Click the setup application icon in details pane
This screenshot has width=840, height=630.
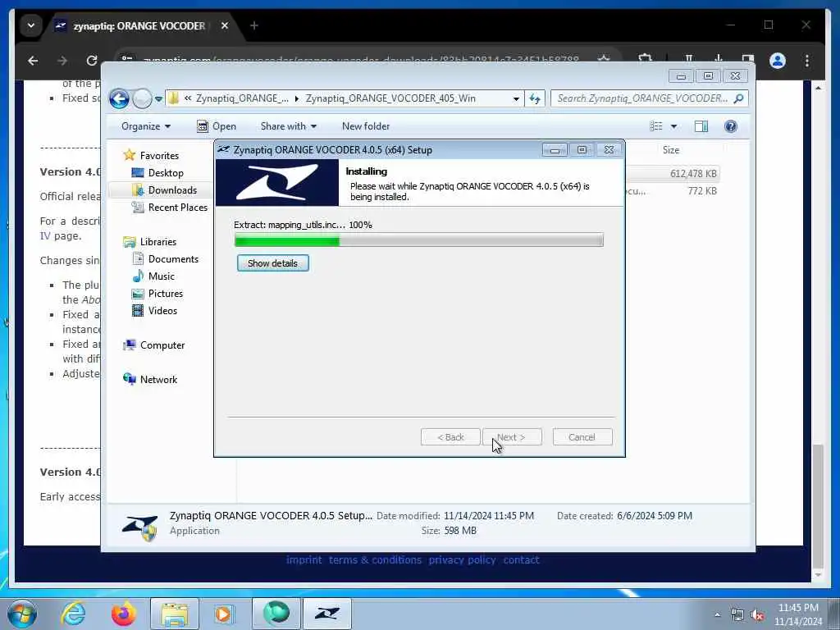(x=139, y=527)
